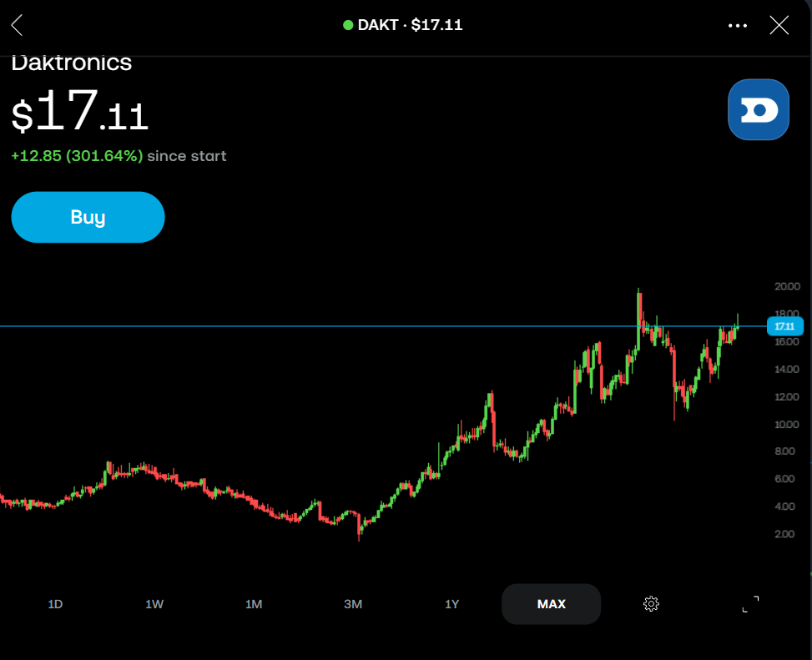
Task: Select the 1W time range
Action: tap(154, 604)
